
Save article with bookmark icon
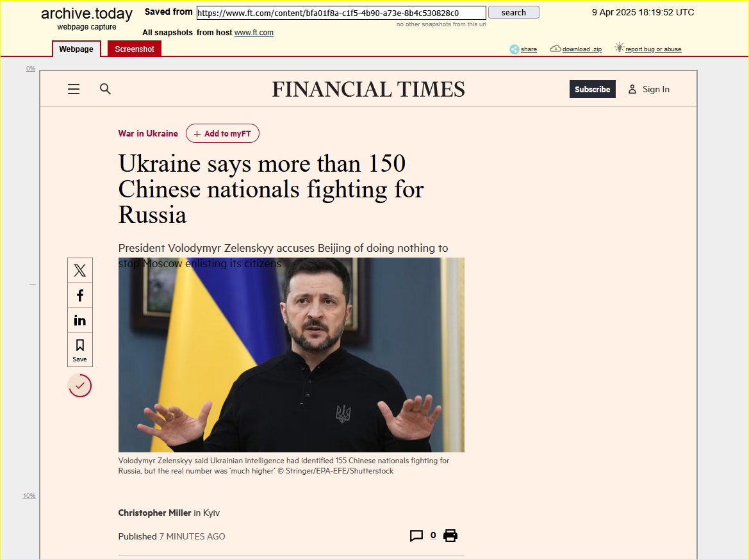[x=80, y=350]
